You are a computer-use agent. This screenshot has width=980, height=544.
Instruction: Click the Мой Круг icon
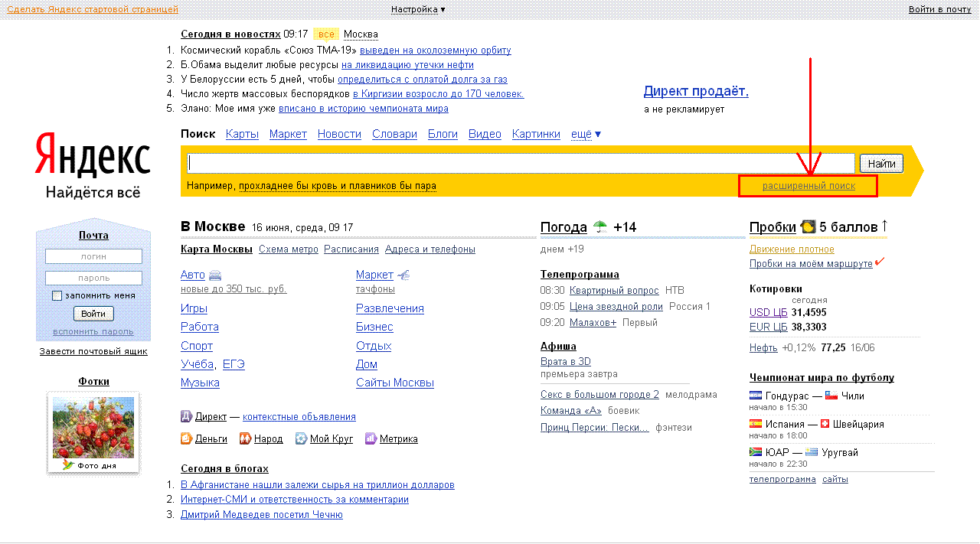[301, 439]
